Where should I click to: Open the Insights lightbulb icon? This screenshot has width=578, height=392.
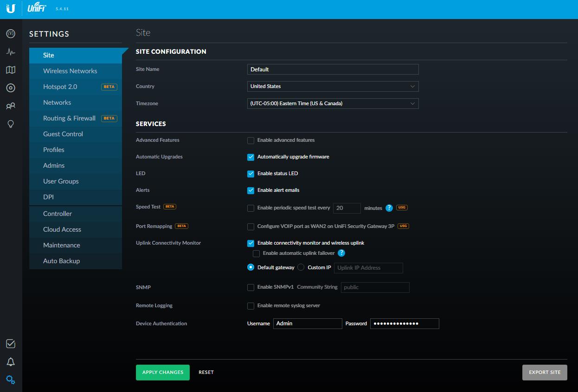click(11, 124)
